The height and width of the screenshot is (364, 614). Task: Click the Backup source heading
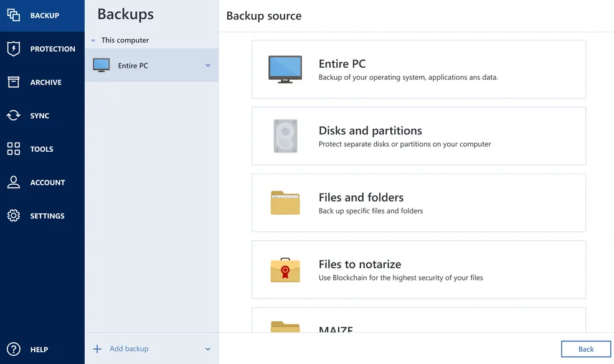click(x=264, y=16)
